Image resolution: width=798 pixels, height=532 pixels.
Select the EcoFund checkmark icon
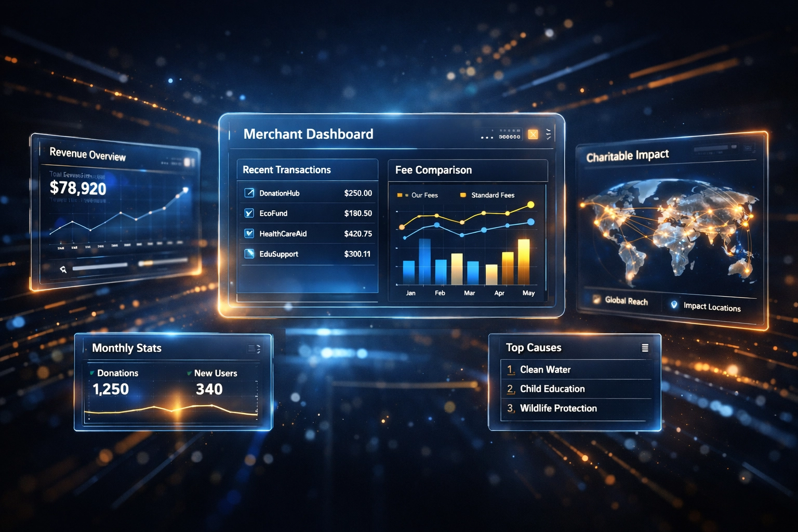click(x=250, y=213)
